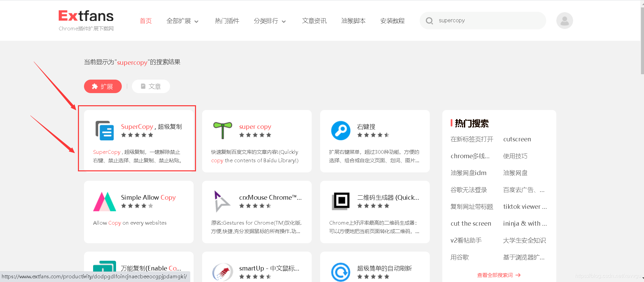The image size is (644, 282).
Task: Click hot search tiktok viewer
Action: click(525, 207)
